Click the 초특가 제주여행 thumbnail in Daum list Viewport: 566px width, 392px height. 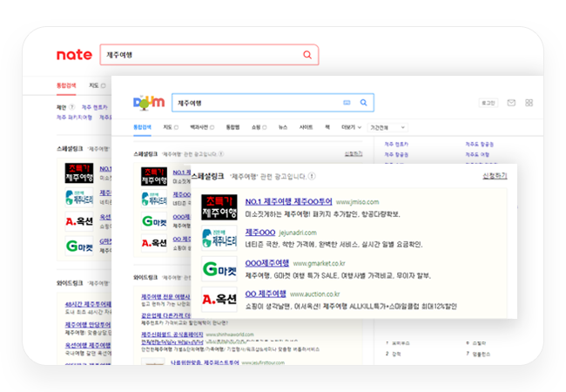(x=154, y=176)
